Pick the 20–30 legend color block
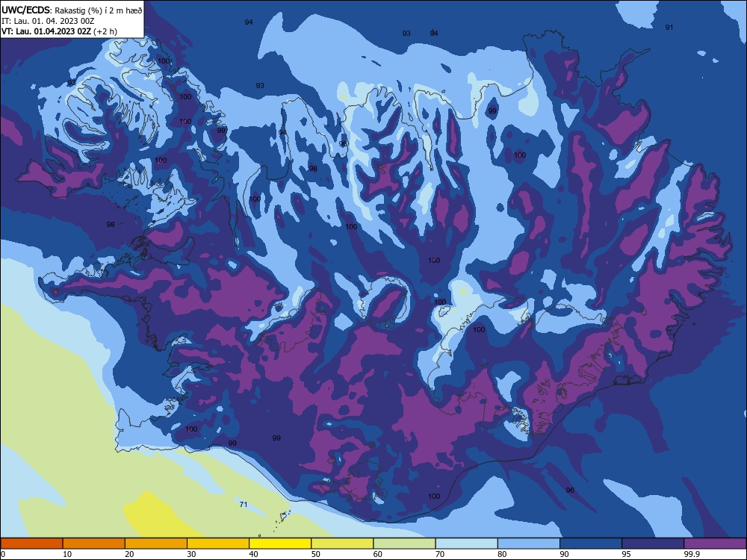 [156, 544]
